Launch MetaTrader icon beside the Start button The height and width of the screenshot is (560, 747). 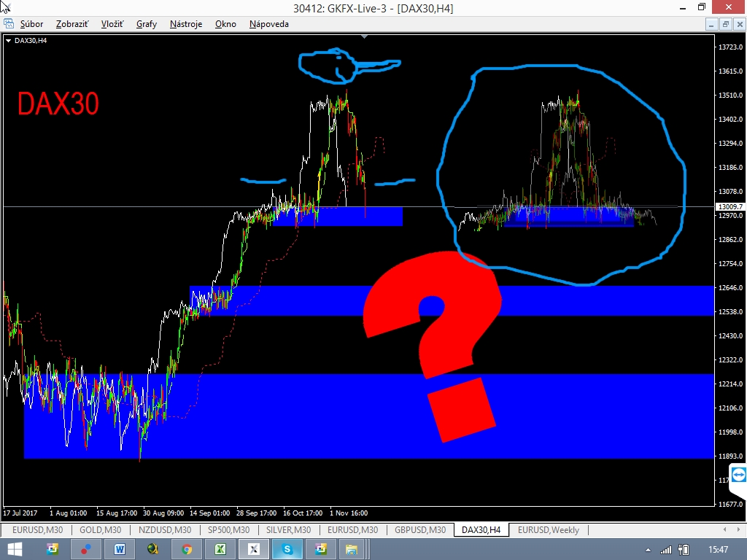pos(53,550)
